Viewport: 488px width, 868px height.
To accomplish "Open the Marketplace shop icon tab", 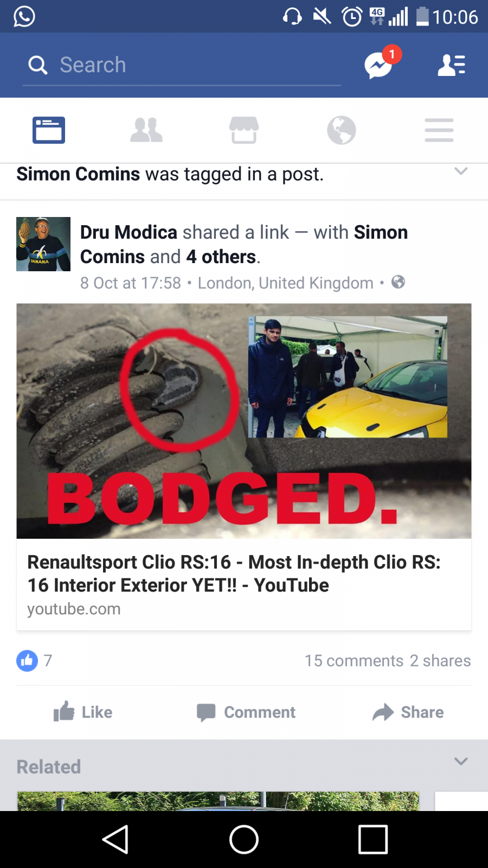I will tap(244, 130).
